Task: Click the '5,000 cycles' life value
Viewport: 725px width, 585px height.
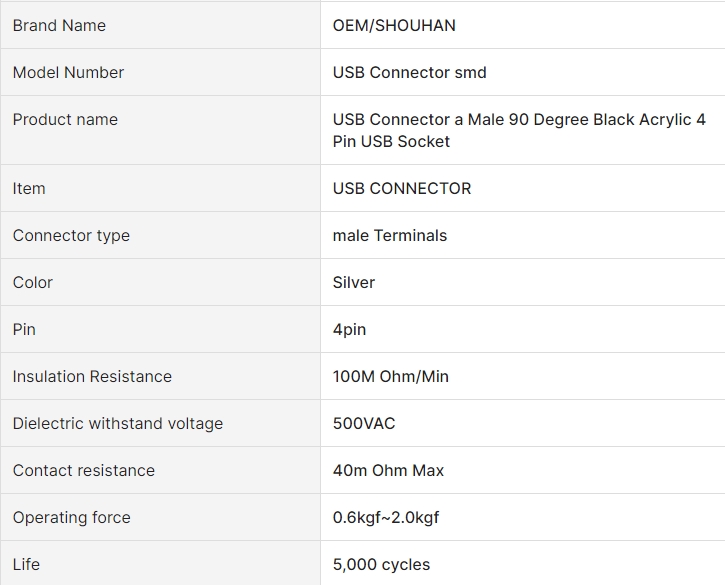Action: 381,565
